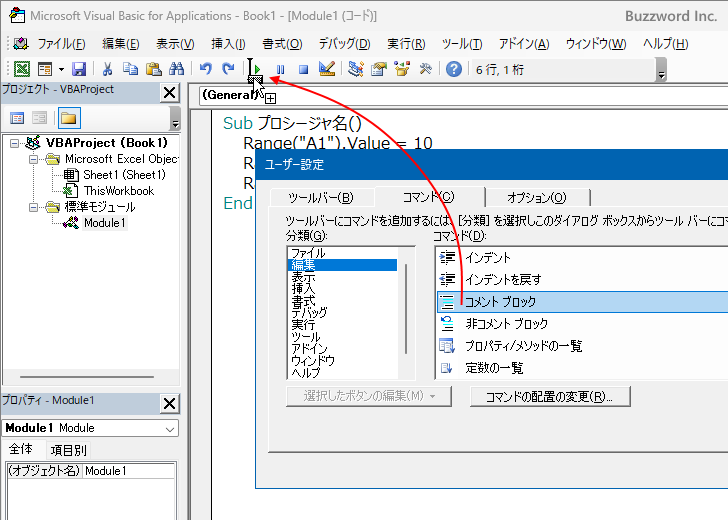Viewport: 728px width, 520px height.
Task: Open the Project Explorer toolbar icon
Action: tap(356, 69)
